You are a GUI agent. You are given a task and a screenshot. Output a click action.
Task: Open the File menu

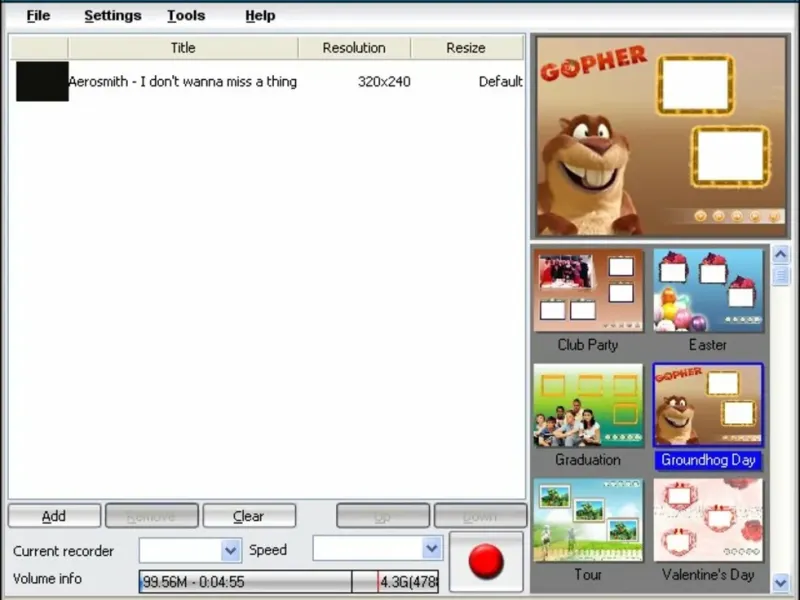click(38, 16)
